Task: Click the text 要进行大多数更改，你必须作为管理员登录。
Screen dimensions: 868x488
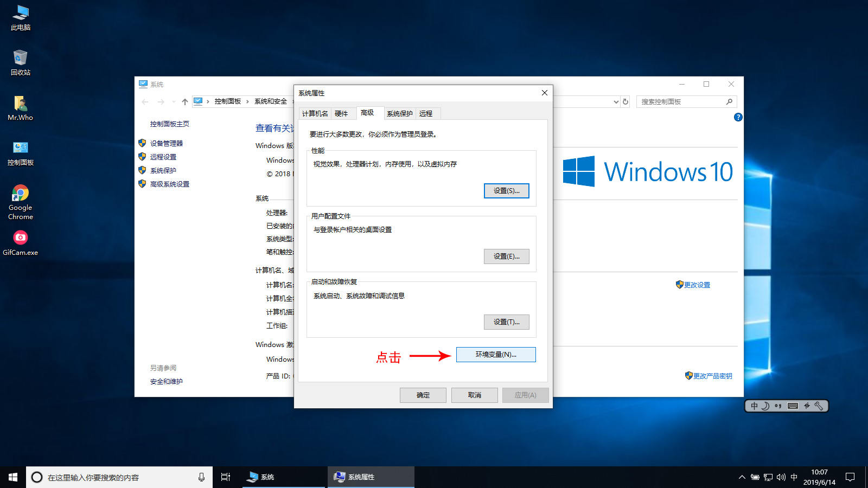Action: point(374,134)
